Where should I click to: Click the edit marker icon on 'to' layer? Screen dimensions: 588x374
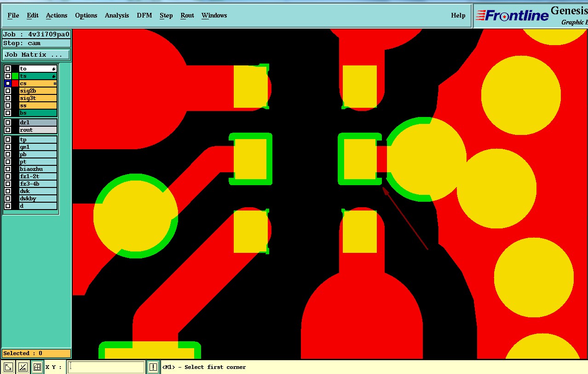pos(54,69)
